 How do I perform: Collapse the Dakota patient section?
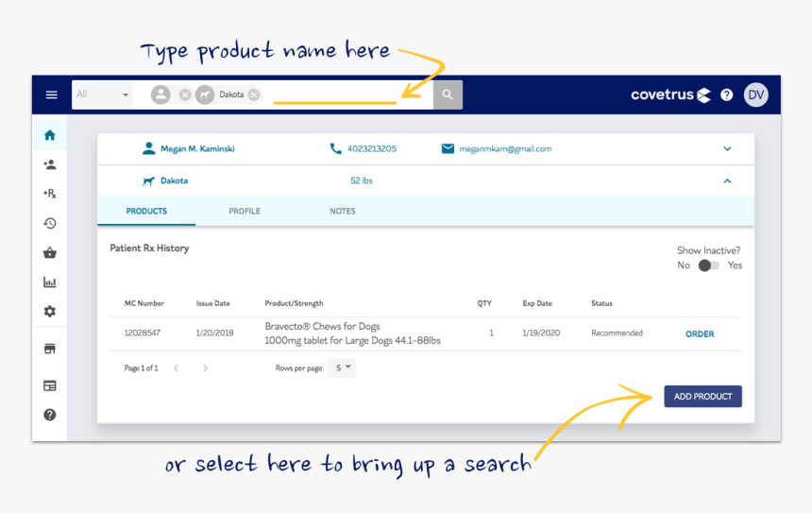[727, 180]
